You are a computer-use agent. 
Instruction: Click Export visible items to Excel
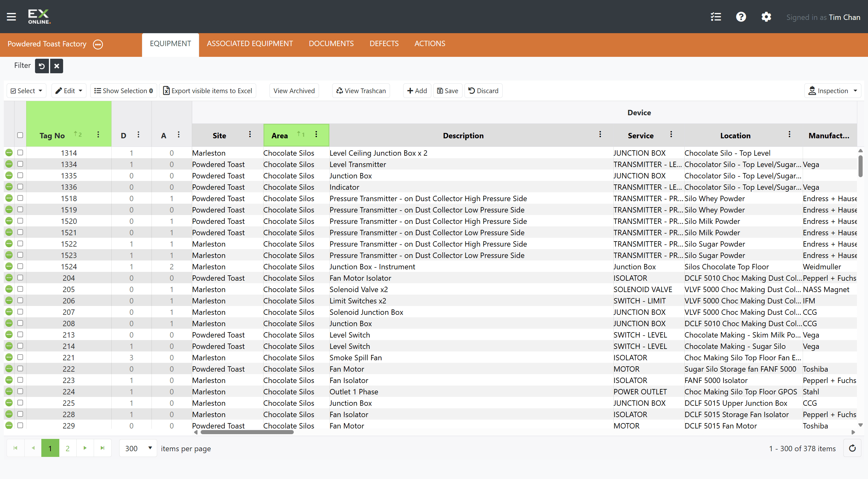click(208, 91)
